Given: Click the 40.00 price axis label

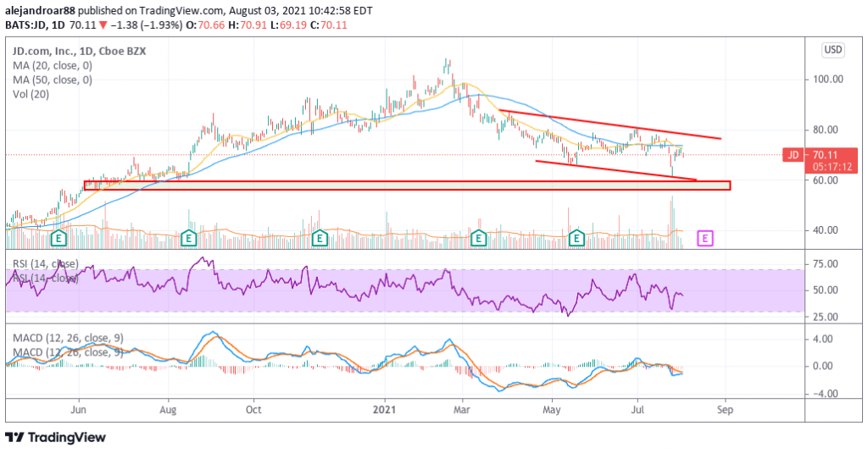Looking at the screenshot, I should tap(825, 230).
